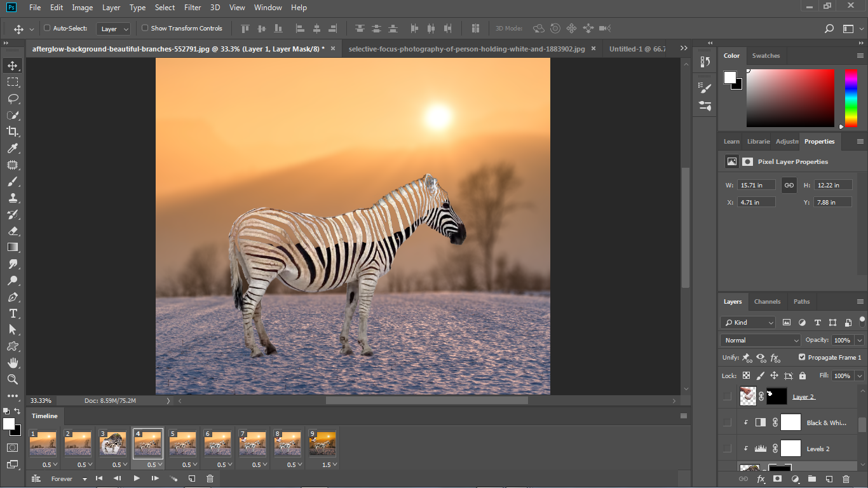Select the Eyedropper tool
Viewport: 868px width, 488px height.
point(13,148)
